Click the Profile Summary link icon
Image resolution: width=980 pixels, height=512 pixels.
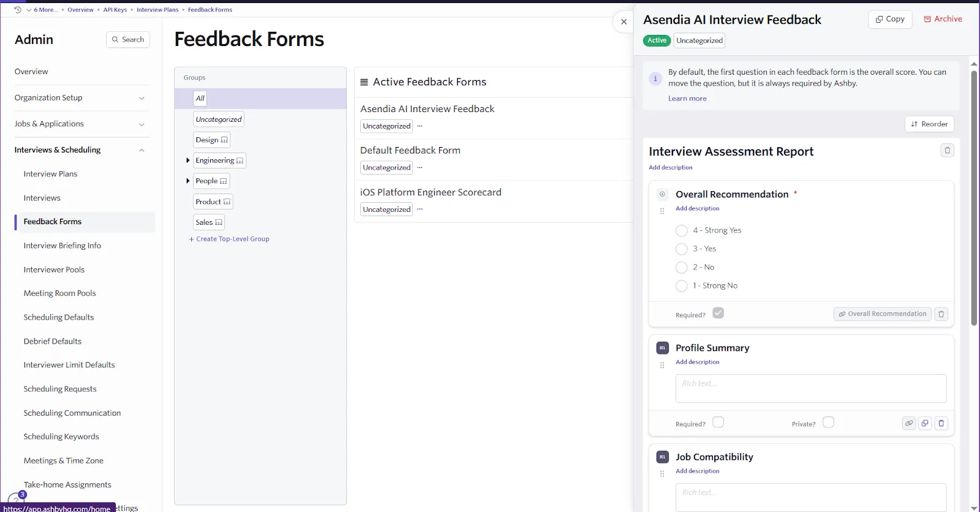click(x=909, y=423)
